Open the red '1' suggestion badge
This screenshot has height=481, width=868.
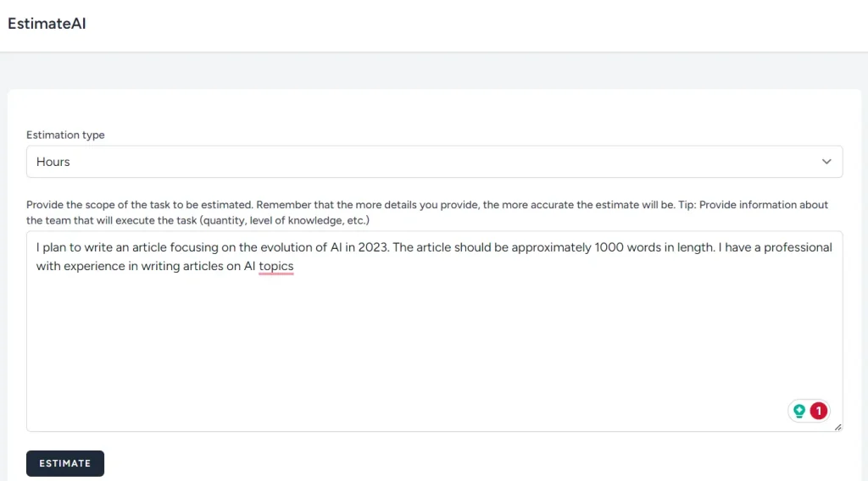tap(818, 412)
